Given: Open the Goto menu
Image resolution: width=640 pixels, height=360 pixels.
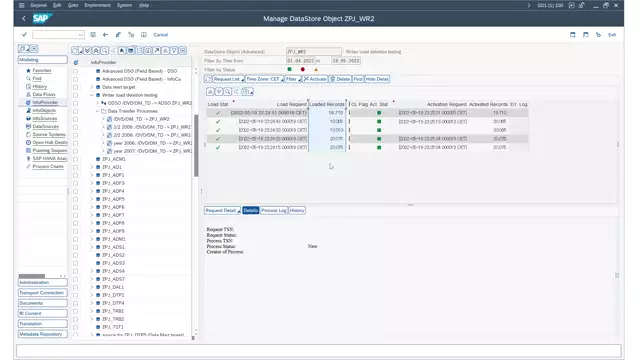Looking at the screenshot, I should pyautogui.click(x=73, y=5).
